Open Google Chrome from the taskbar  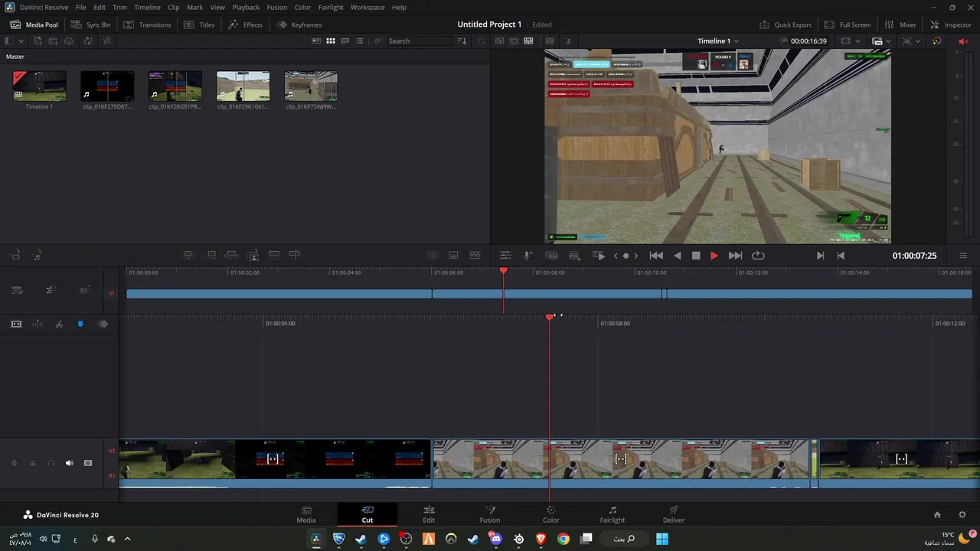point(563,539)
